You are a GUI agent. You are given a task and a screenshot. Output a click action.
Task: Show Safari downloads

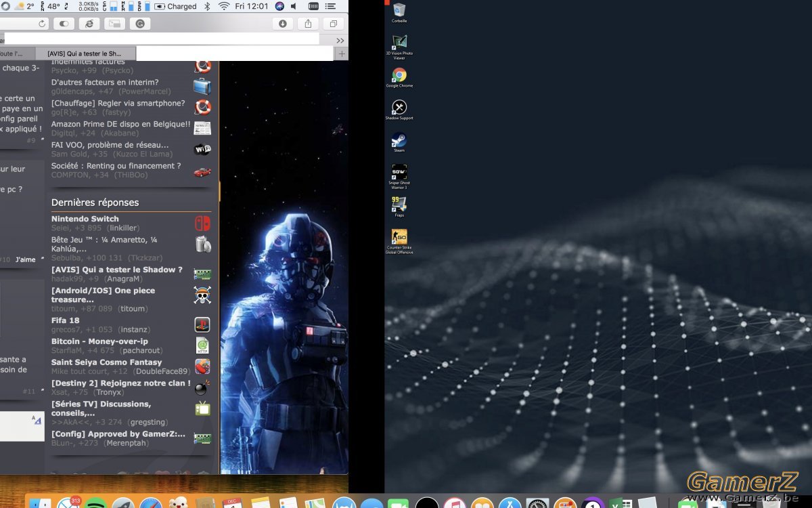click(x=283, y=24)
